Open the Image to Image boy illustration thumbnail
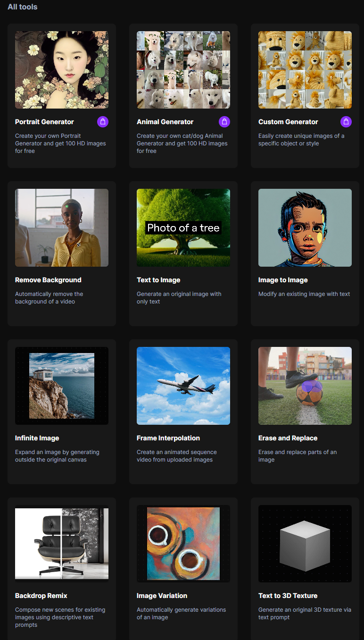This screenshot has height=640, width=364. point(305,228)
